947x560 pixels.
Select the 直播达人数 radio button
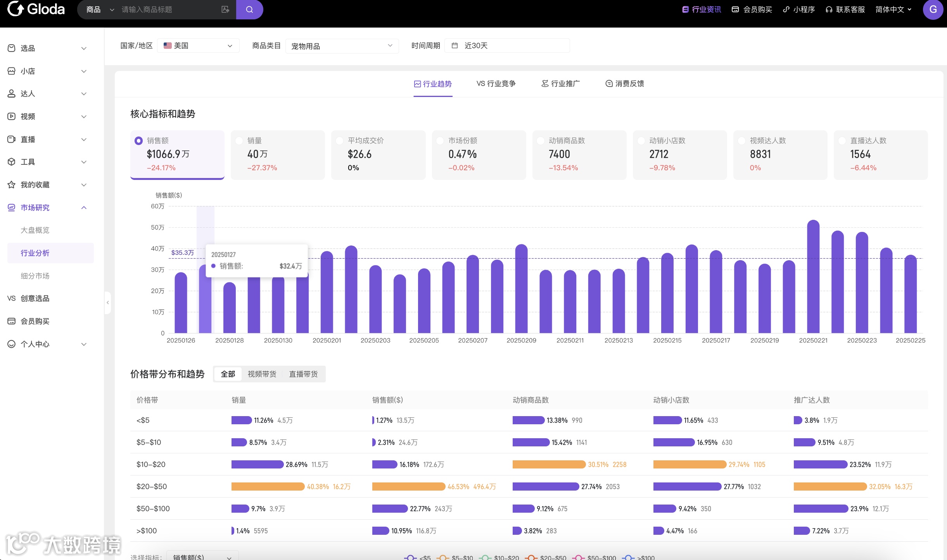842,141
